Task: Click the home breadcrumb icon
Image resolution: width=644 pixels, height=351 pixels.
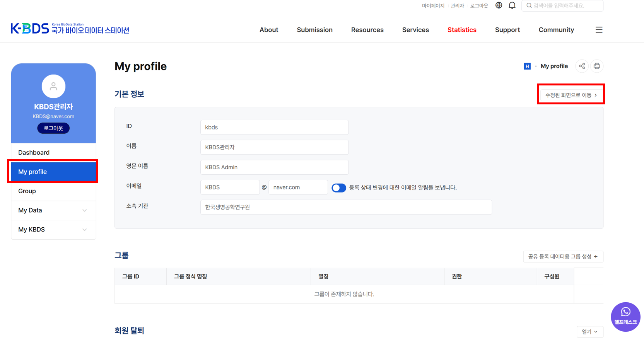Action: pos(527,66)
